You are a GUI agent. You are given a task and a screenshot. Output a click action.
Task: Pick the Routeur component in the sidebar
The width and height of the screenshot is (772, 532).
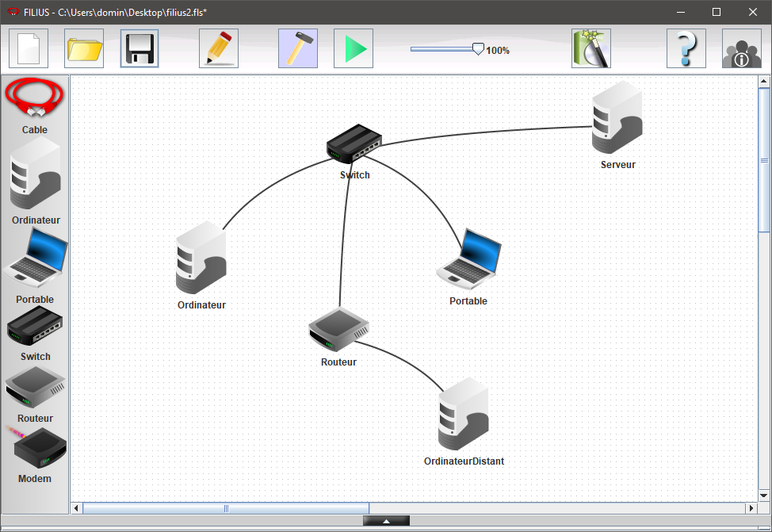click(x=35, y=387)
